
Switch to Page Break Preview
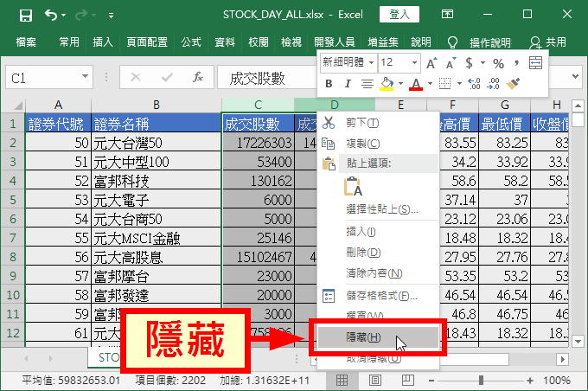tap(407, 381)
